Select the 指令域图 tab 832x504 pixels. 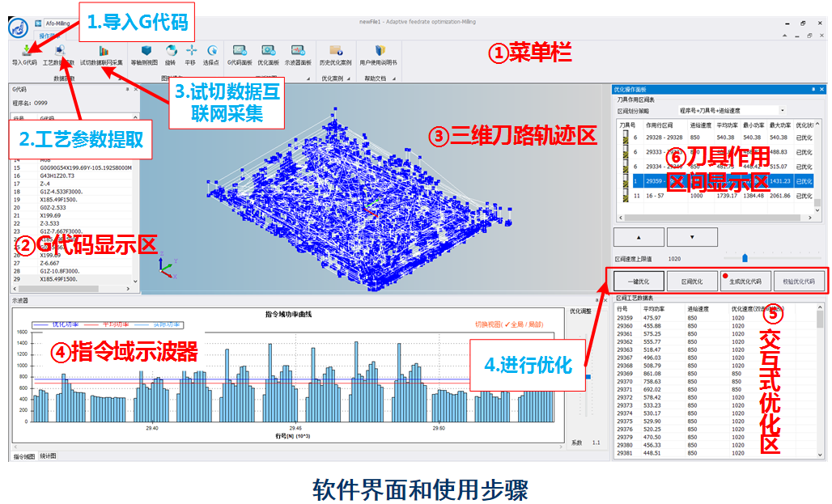23,457
